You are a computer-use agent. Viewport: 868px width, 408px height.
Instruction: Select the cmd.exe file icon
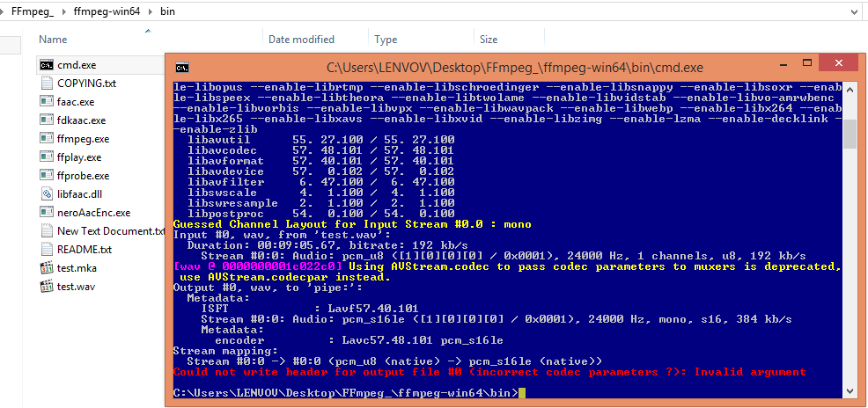[x=47, y=65]
